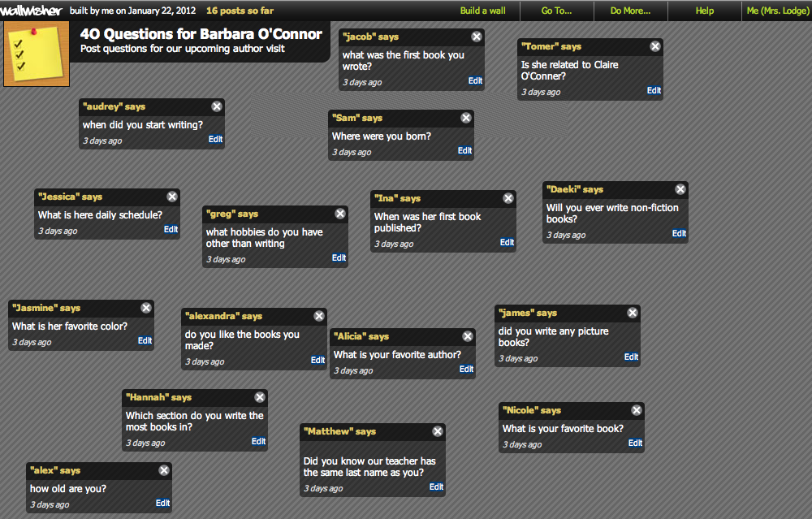
Task: Click the yellow sticky note wall thumbnail
Action: 37,54
